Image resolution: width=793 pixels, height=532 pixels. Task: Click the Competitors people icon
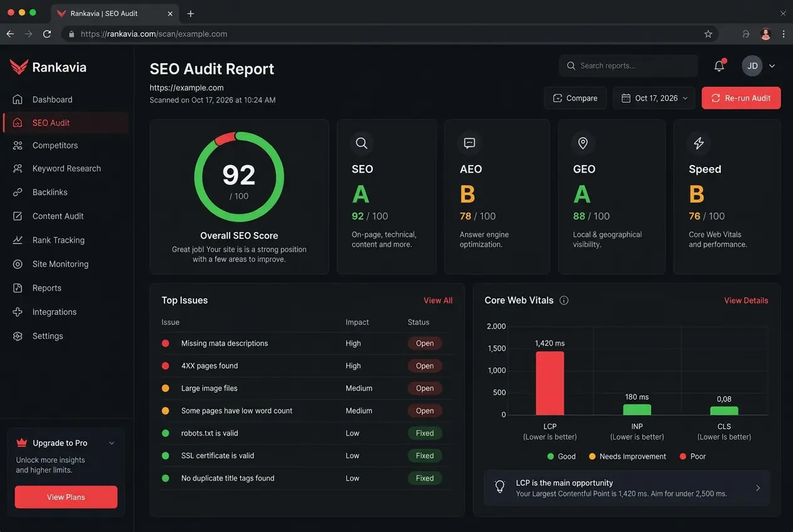(x=18, y=146)
